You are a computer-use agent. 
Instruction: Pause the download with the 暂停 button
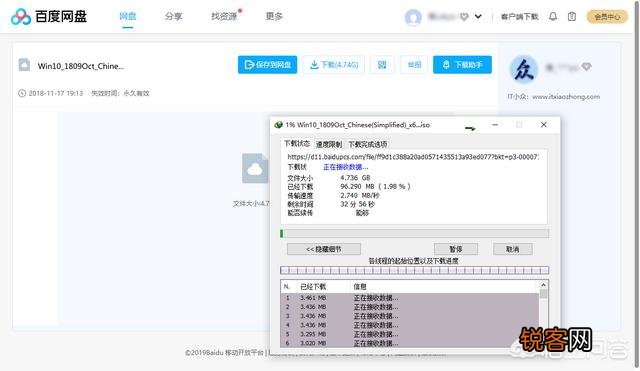coord(456,249)
